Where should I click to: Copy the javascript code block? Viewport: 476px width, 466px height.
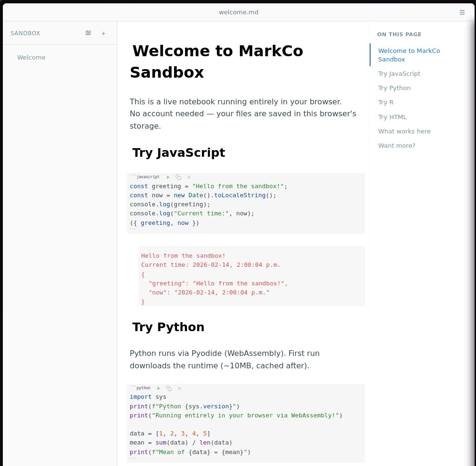(x=178, y=177)
